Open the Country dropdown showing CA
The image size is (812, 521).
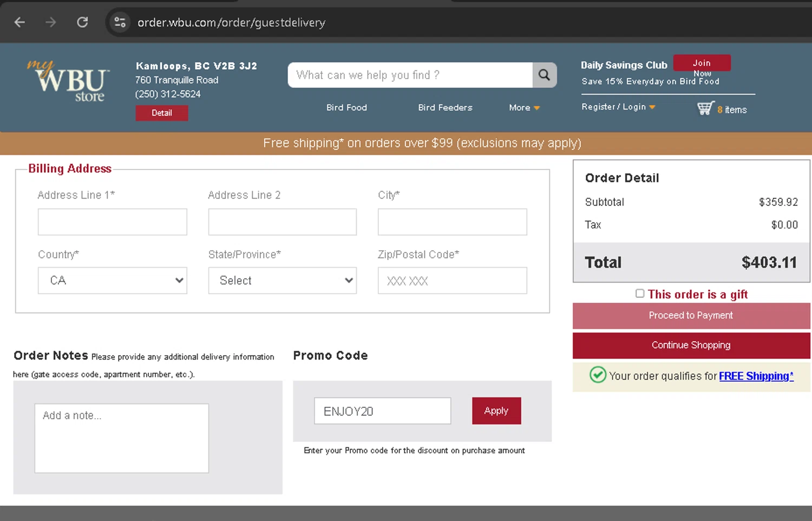113,281
